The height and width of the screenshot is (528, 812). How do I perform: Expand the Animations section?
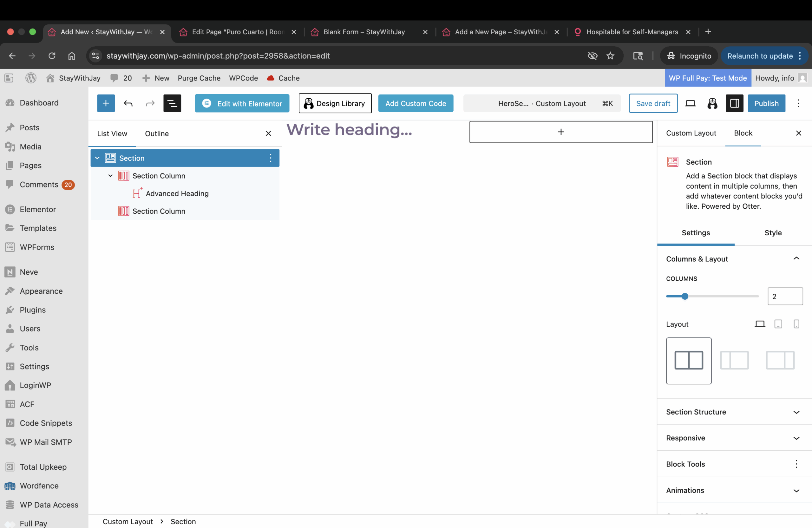tap(797, 491)
